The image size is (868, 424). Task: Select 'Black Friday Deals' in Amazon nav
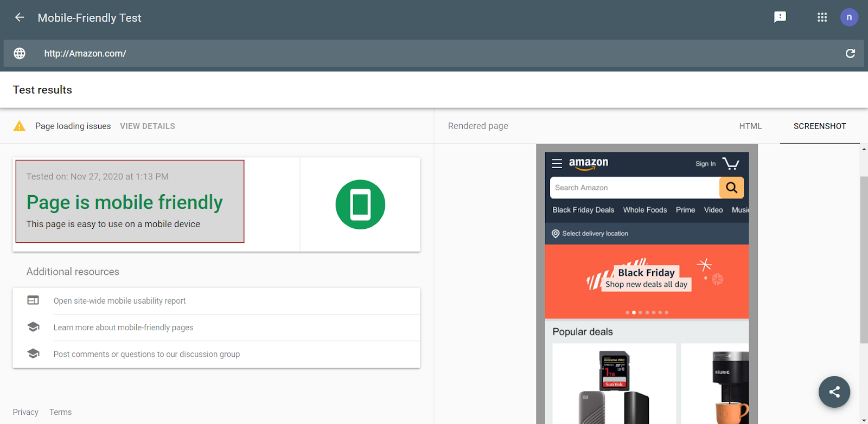(x=583, y=210)
